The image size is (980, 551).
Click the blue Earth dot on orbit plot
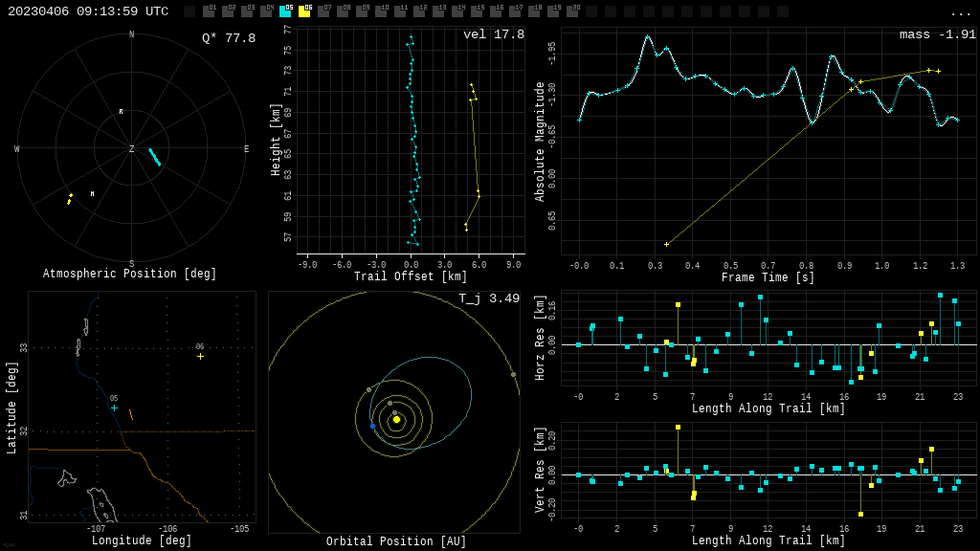click(x=372, y=426)
